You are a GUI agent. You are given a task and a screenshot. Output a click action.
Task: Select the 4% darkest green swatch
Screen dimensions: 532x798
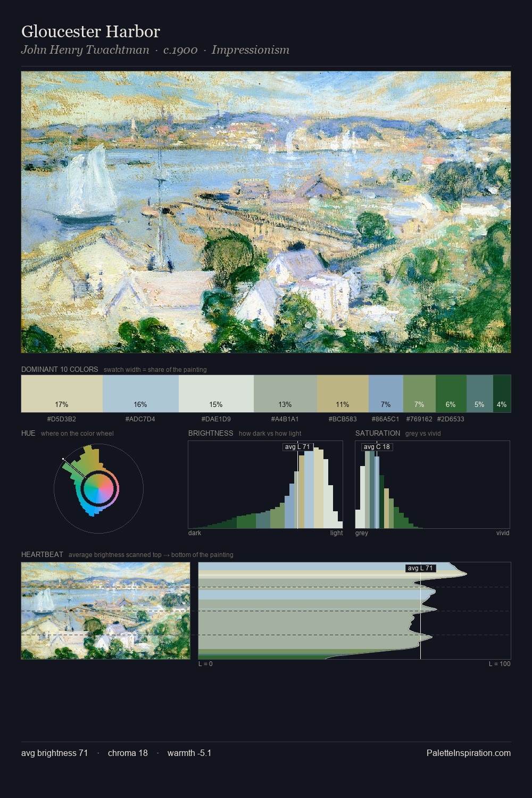coord(502,394)
